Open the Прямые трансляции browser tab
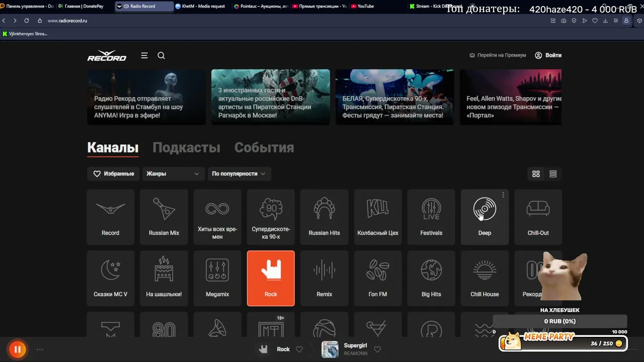The image size is (644, 362). click(x=319, y=6)
